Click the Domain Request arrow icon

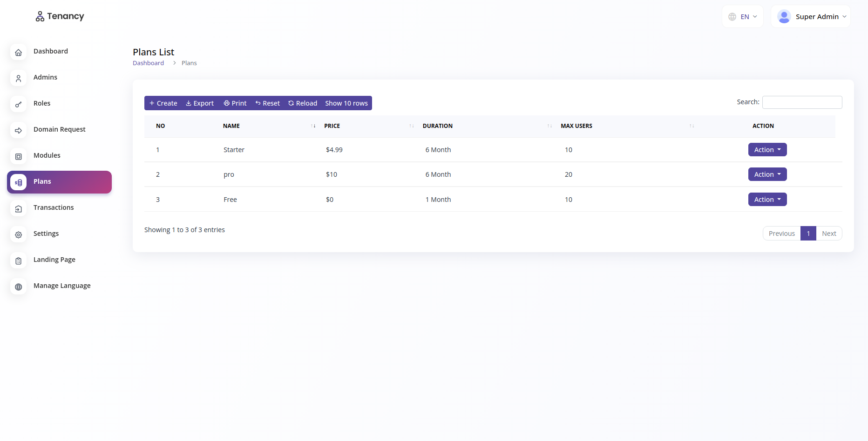click(x=19, y=131)
